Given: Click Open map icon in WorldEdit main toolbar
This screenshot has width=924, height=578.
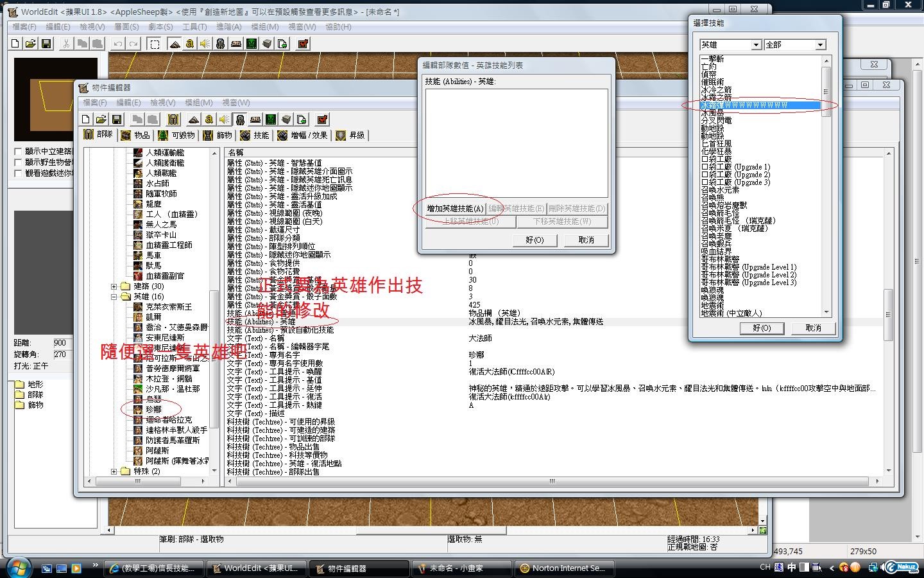Looking at the screenshot, I should tap(30, 44).
